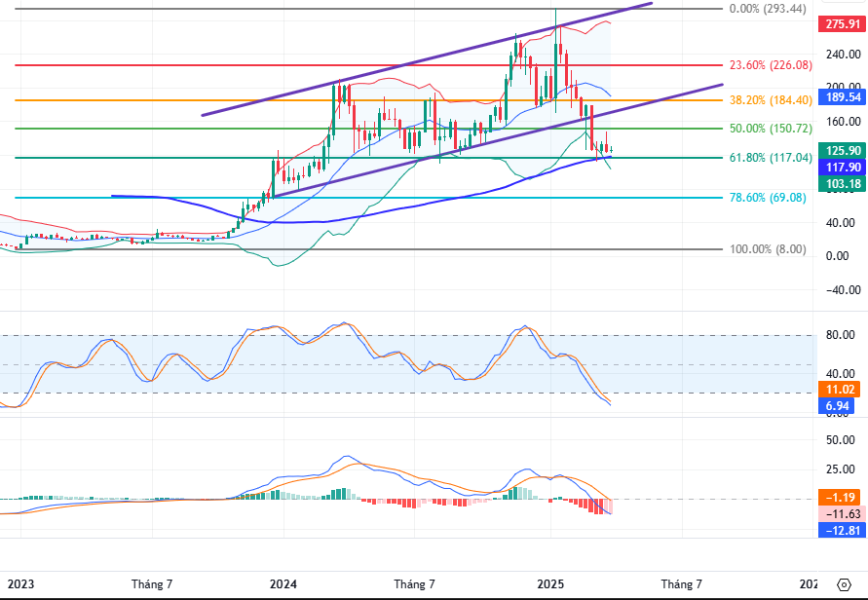Click the 240.00 tick on price scale
The width and height of the screenshot is (868, 600).
842,56
